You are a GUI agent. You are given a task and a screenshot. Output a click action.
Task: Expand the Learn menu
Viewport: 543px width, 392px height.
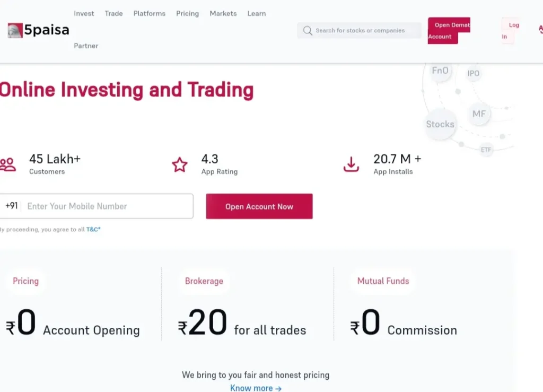coord(257,13)
